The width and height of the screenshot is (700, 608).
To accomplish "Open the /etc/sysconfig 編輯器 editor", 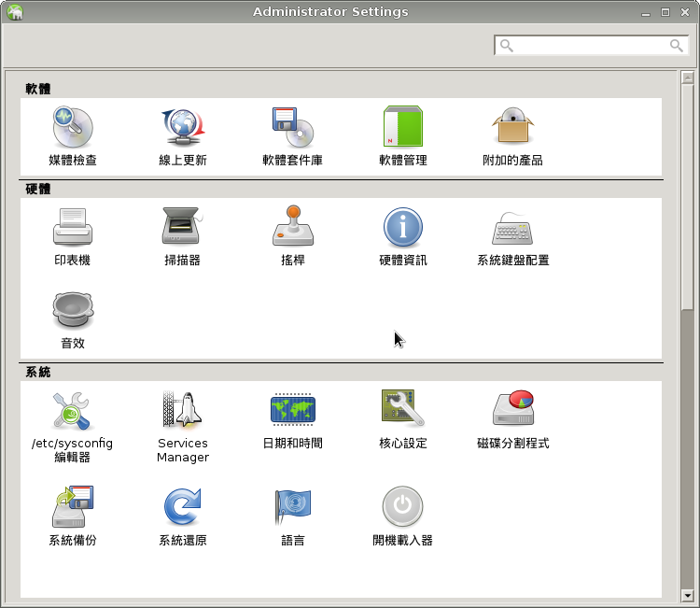I will coord(72,427).
